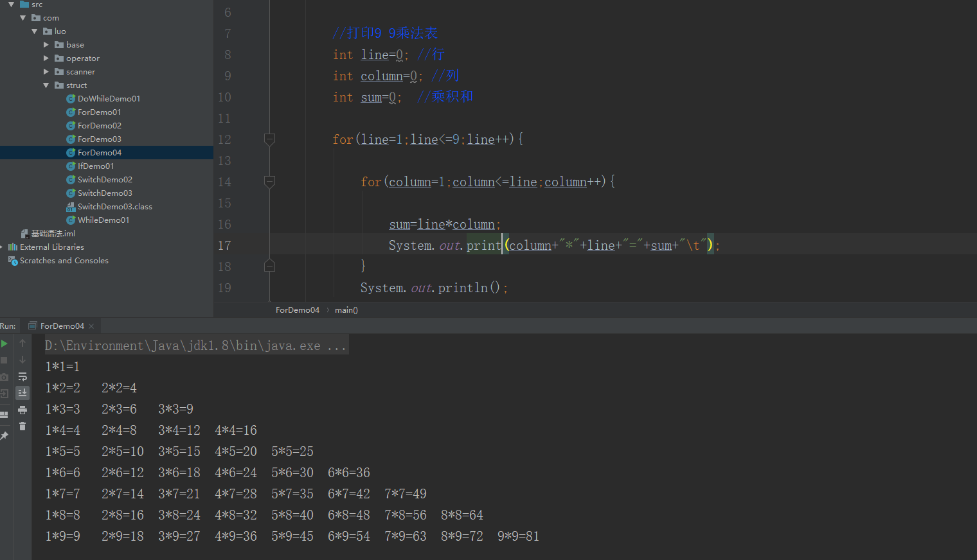Click the Up the Stack Trace arrow
The height and width of the screenshot is (560, 977).
tap(22, 343)
